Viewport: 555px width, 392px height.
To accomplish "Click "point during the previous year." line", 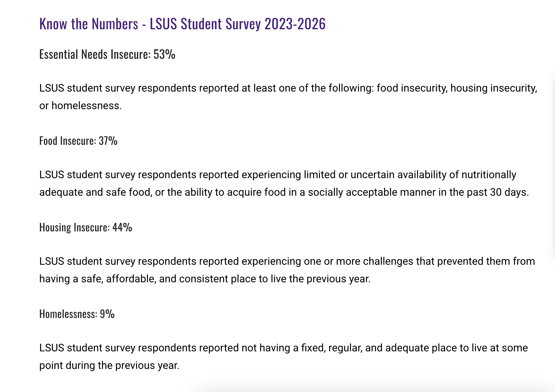I will [109, 365].
